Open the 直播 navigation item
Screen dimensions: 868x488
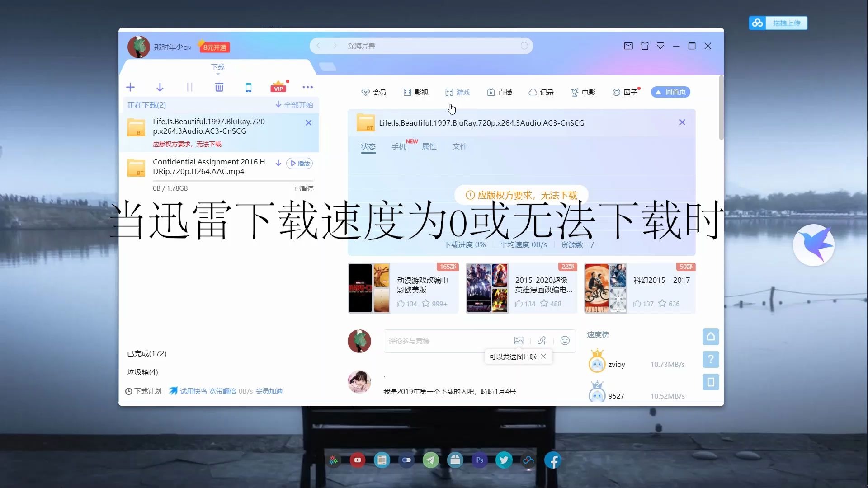[x=500, y=92]
